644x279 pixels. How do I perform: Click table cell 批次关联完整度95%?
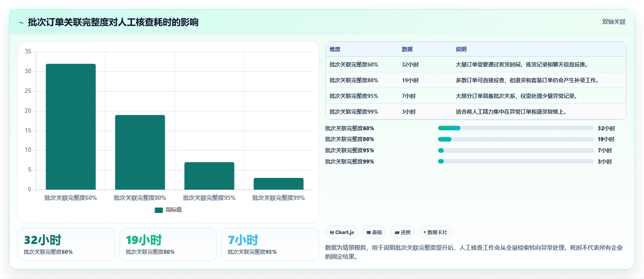[x=354, y=96]
